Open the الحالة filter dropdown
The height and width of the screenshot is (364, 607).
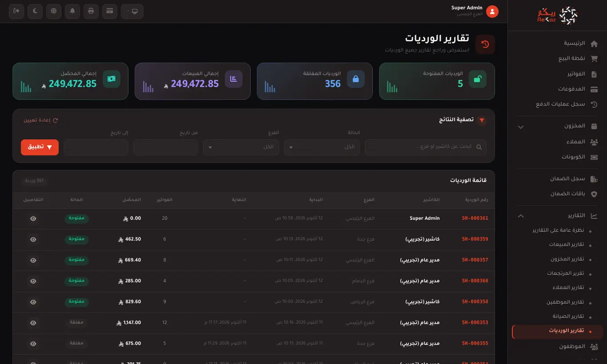pyautogui.click(x=322, y=147)
